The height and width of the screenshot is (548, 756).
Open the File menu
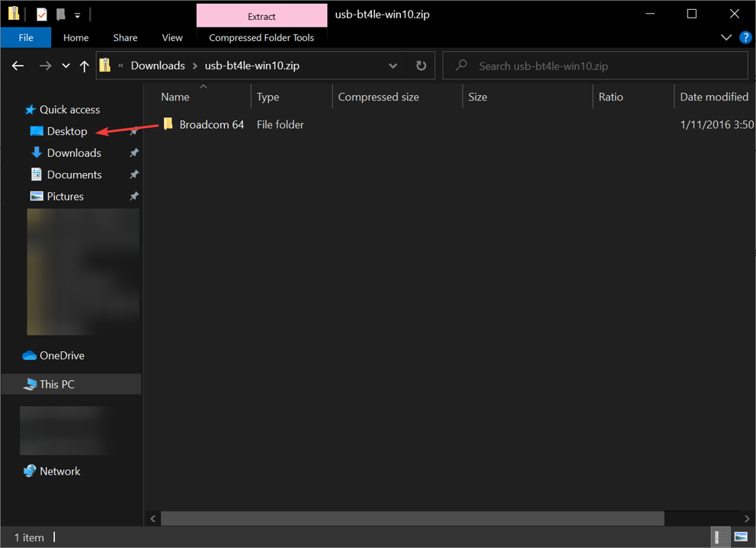point(26,37)
